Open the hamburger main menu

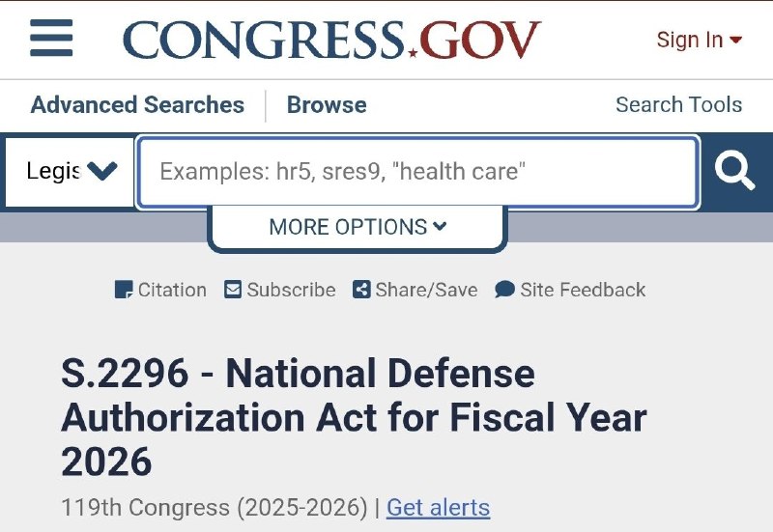tap(51, 39)
